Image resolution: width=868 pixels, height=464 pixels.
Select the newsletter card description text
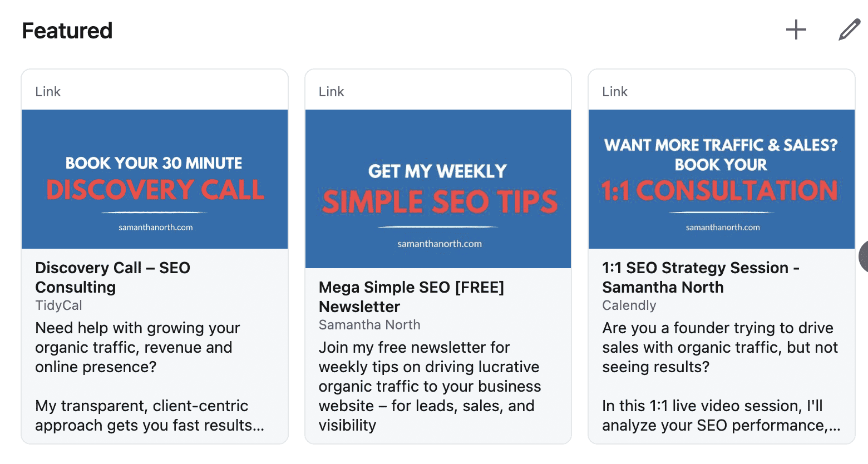coord(429,386)
